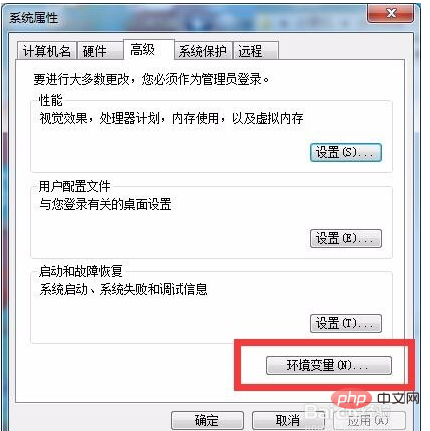
Task: Click the 启动和故障恢复 group heading
Action: (x=81, y=271)
